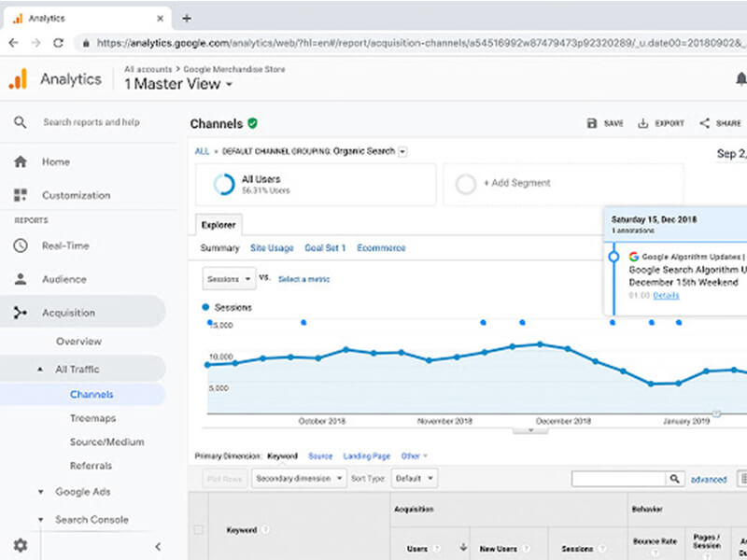Image resolution: width=747 pixels, height=560 pixels.
Task: Close the Analytics browser tab
Action: pyautogui.click(x=160, y=18)
